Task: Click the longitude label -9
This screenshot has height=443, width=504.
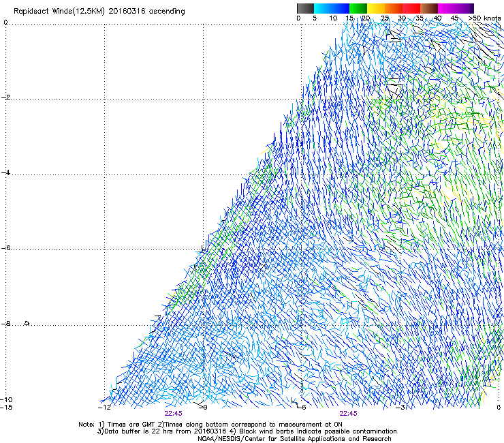Action: (203, 408)
